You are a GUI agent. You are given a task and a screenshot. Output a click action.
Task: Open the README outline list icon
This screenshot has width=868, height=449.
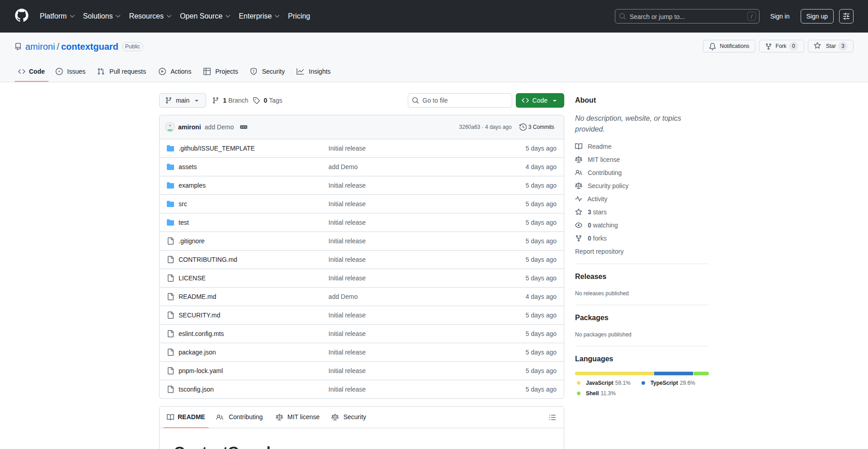pyautogui.click(x=552, y=417)
